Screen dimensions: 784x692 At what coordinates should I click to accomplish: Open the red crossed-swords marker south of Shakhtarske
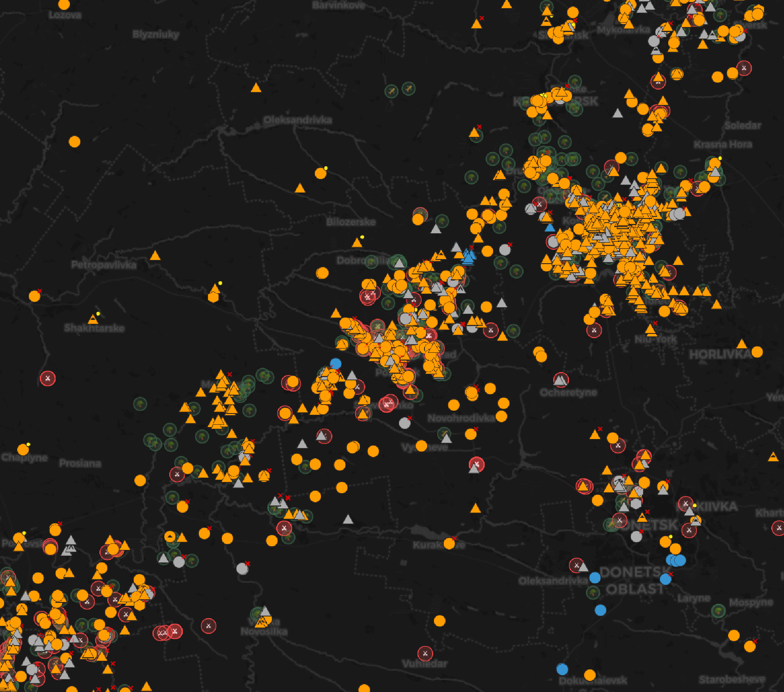[48, 378]
